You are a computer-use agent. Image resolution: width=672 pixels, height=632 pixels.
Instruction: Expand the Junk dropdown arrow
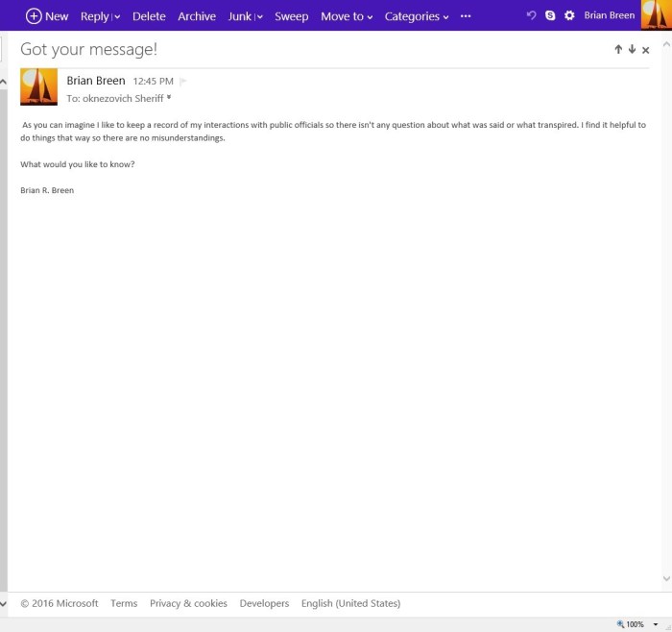[259, 17]
